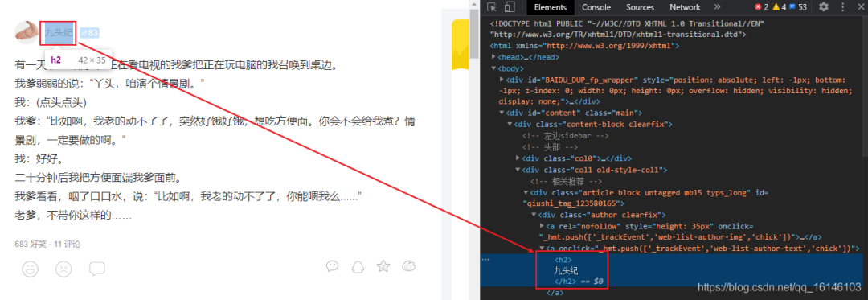The width and height of the screenshot is (868, 300).
Task: Click the author name 九头纪 link
Action: 59,33
